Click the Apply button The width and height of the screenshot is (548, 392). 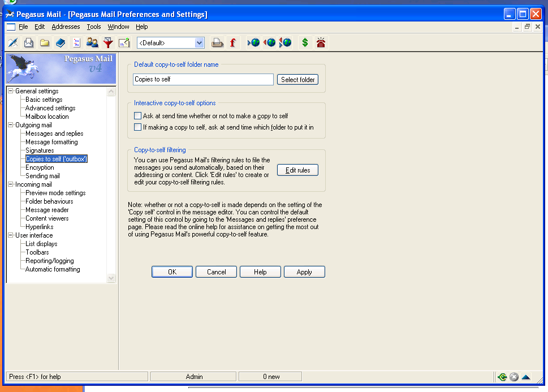point(304,272)
